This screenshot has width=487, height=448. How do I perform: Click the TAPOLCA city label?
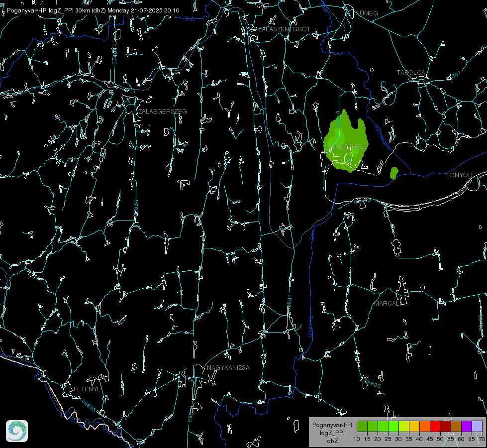pyautogui.click(x=411, y=73)
